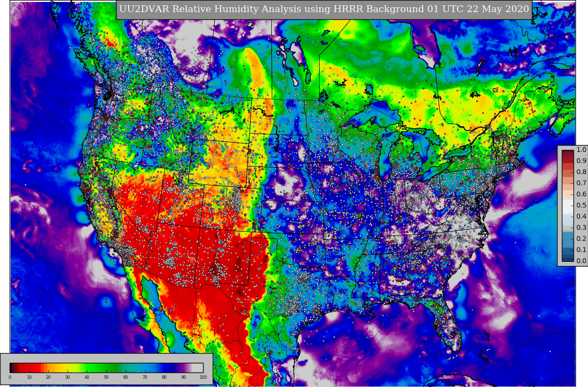Click the 80 tick label on humidity colorbar
This screenshot has width=588, height=387.
(164, 377)
